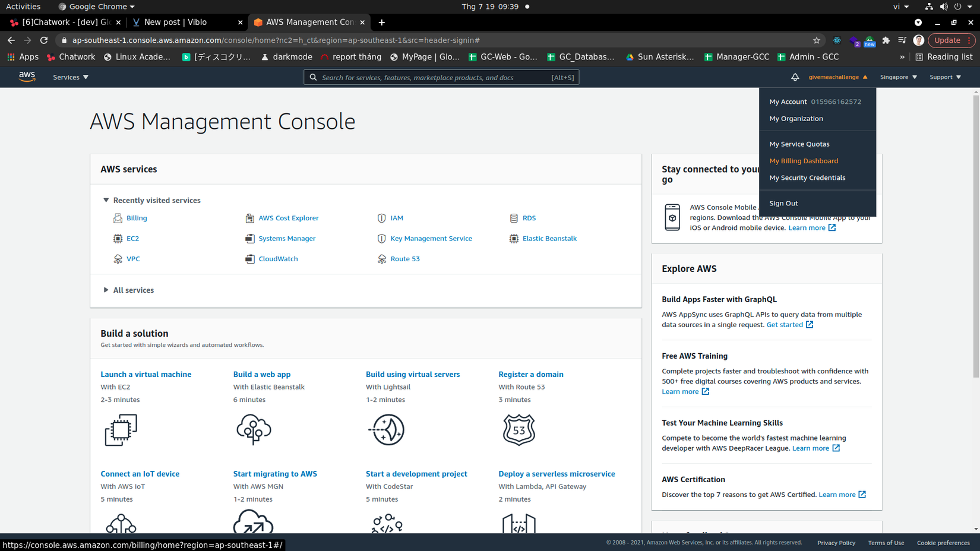Open the Build a web app link

[262, 375]
